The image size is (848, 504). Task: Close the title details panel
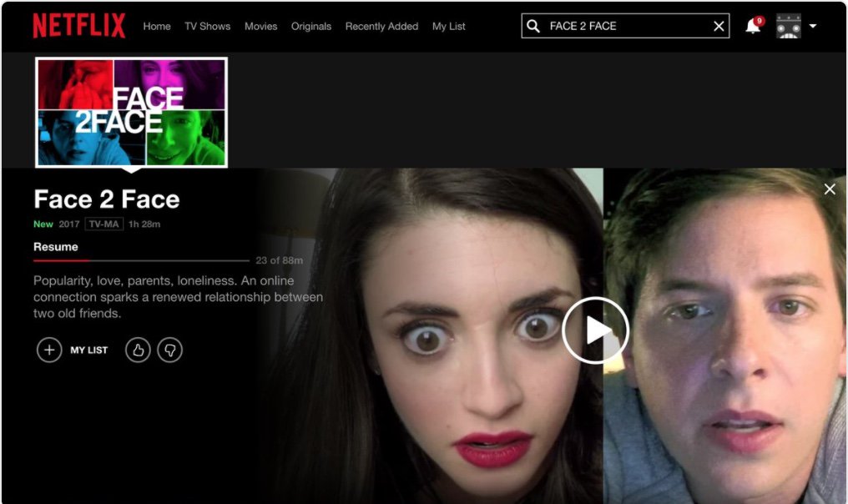coord(830,189)
